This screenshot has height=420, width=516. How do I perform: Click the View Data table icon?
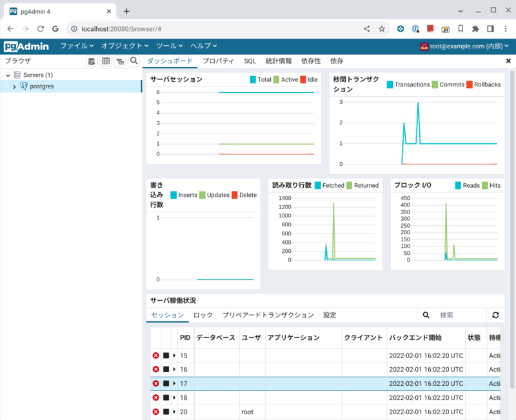[x=106, y=61]
